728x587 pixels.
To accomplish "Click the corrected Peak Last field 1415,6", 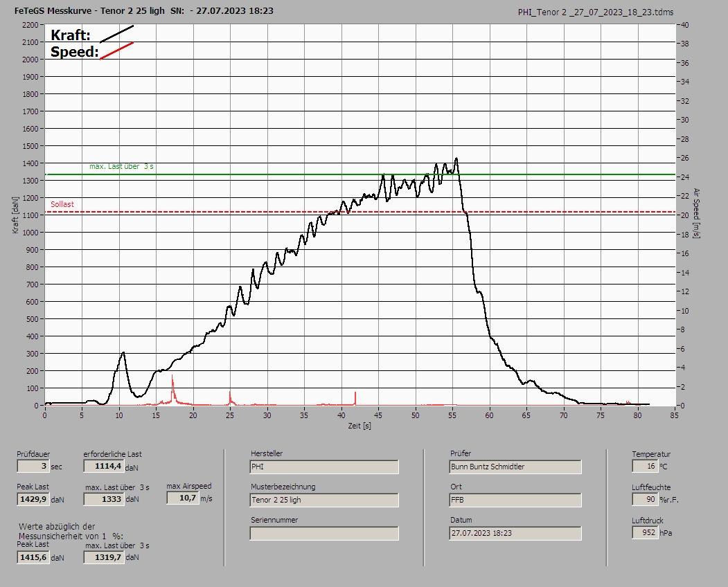I will [x=33, y=557].
